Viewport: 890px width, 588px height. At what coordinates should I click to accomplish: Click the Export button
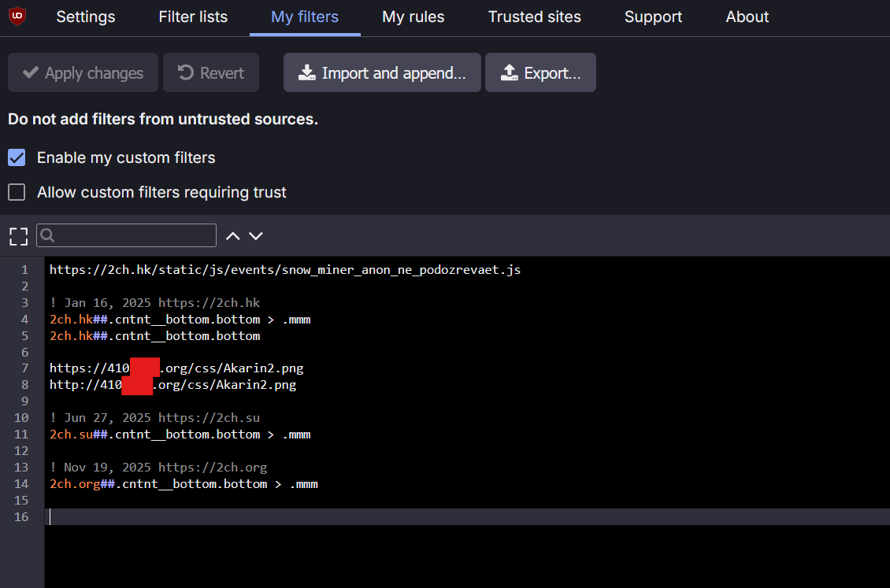(x=540, y=72)
